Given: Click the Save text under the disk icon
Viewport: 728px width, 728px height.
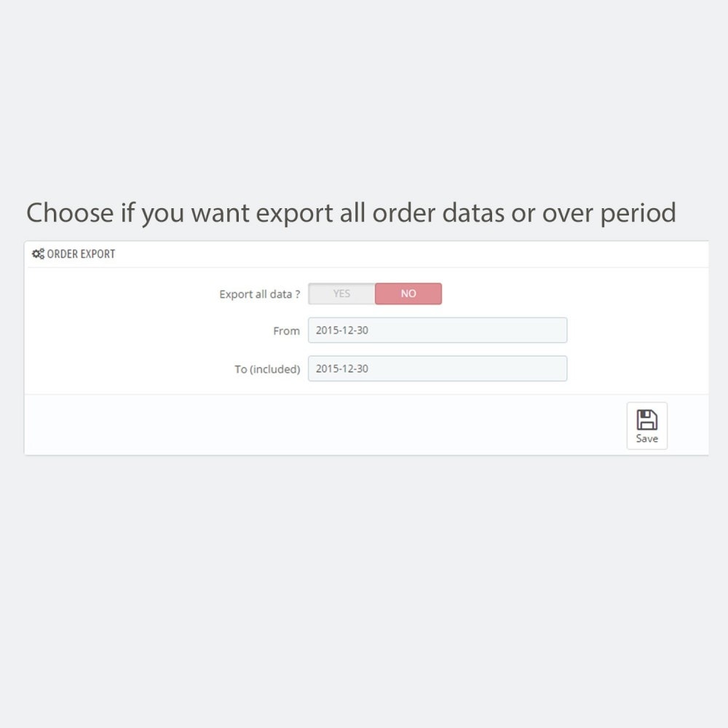Looking at the screenshot, I should (646, 438).
